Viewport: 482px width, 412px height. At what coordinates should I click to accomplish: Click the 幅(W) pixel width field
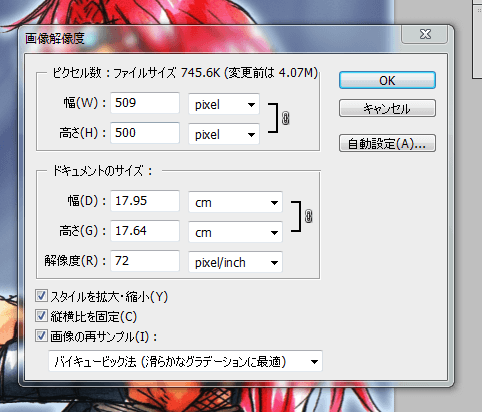point(145,103)
